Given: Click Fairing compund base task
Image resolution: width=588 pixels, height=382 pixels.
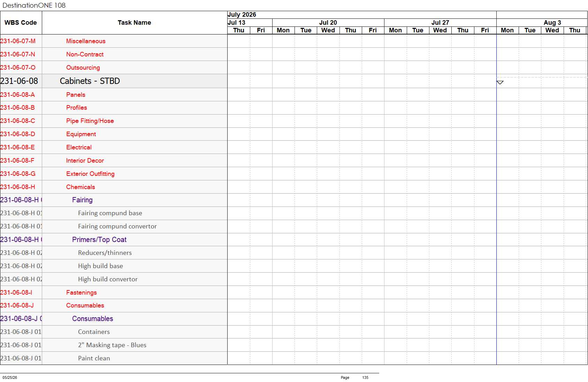Looking at the screenshot, I should (110, 213).
